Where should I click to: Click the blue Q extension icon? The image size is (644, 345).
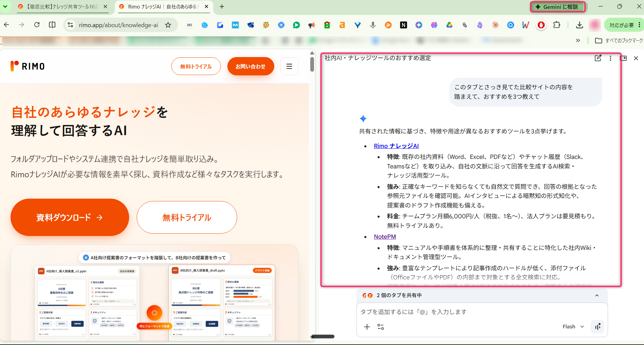[x=510, y=25]
